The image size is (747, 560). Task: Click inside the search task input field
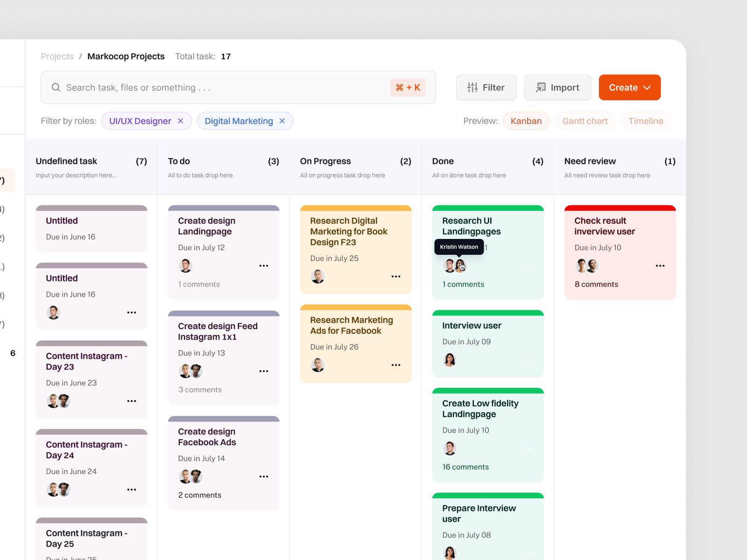click(x=187, y=87)
